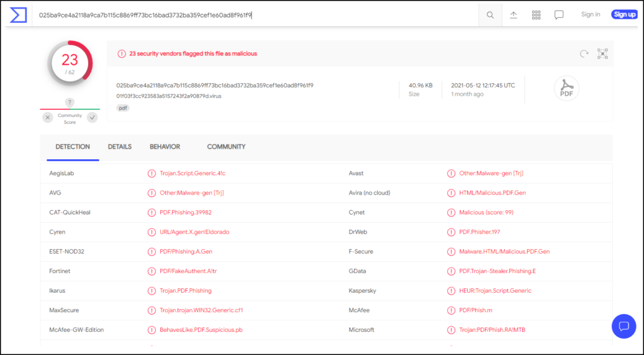Reanalyze file with refresh icon

coord(584,54)
